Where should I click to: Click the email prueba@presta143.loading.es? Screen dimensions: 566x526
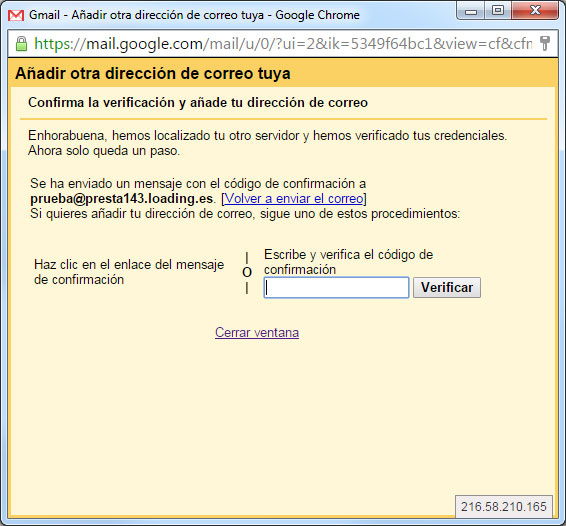(122, 199)
